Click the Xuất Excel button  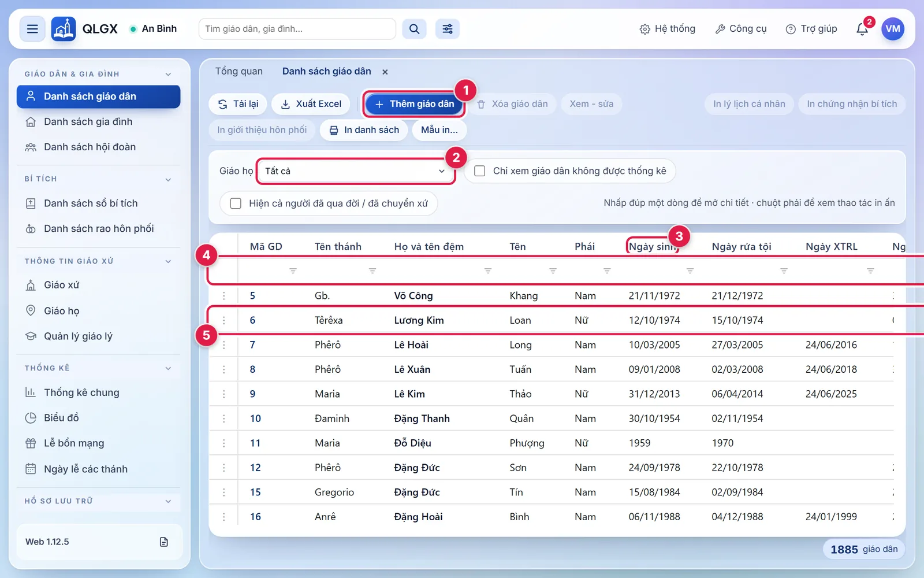click(x=311, y=104)
